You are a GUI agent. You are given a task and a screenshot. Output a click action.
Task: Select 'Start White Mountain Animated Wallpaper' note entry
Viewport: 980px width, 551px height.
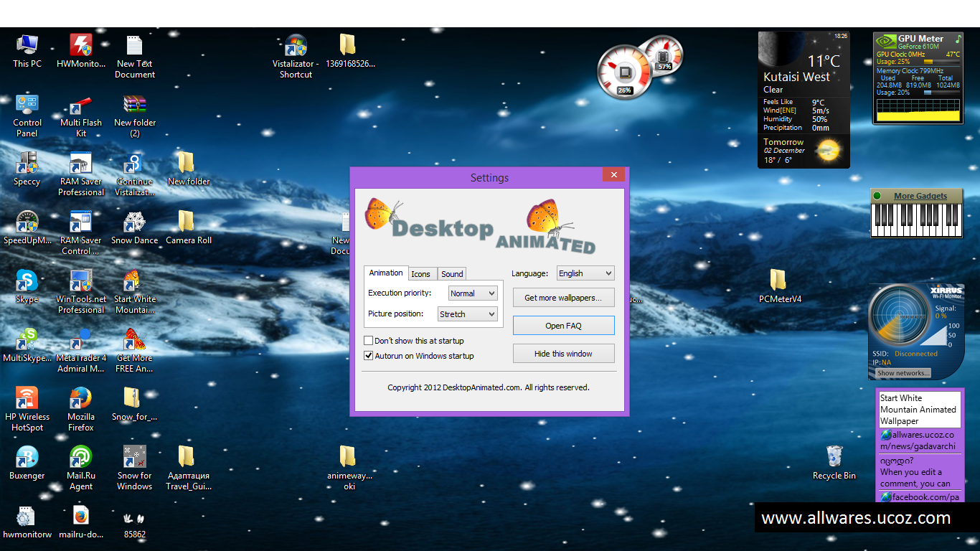point(918,410)
